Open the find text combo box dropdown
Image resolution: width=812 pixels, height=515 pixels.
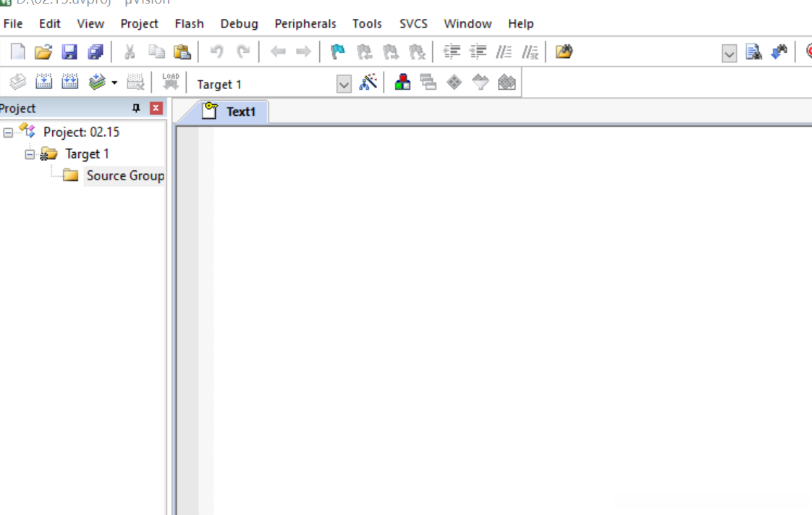point(729,54)
